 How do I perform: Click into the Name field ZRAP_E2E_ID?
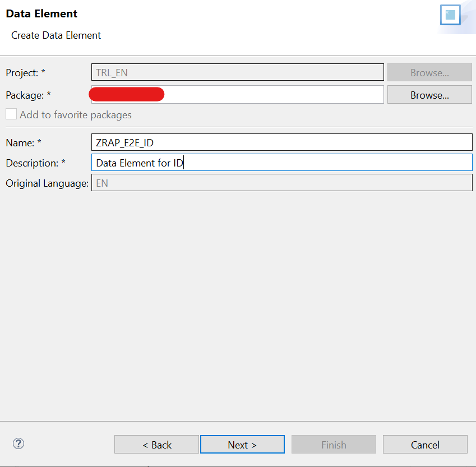(x=281, y=142)
